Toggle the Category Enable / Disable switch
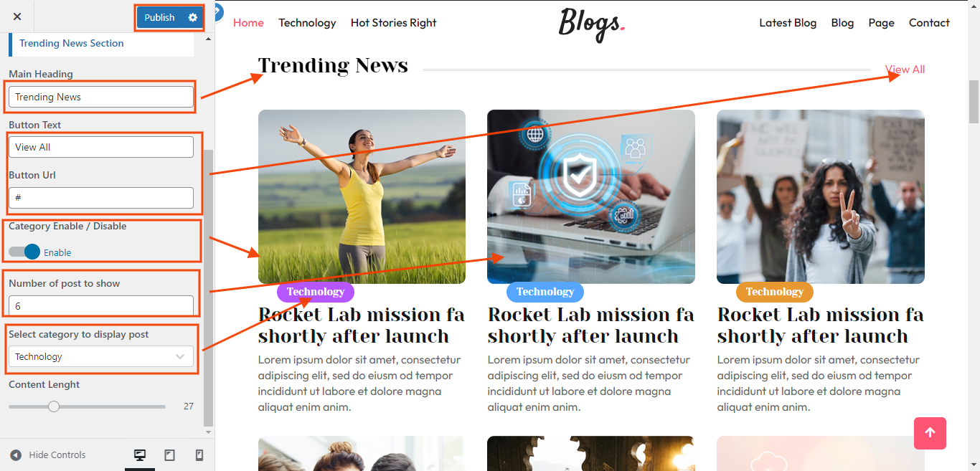 [24, 252]
